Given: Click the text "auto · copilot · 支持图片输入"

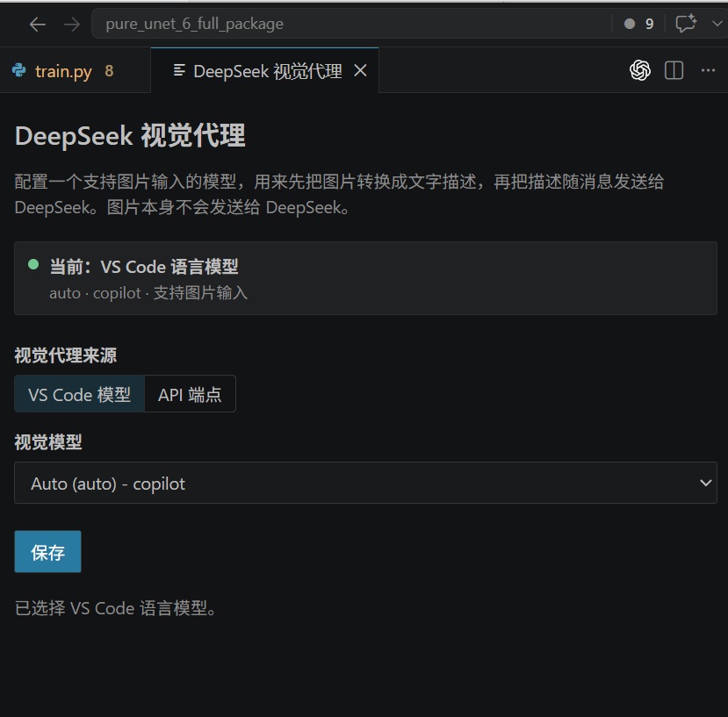Looking at the screenshot, I should 148,293.
